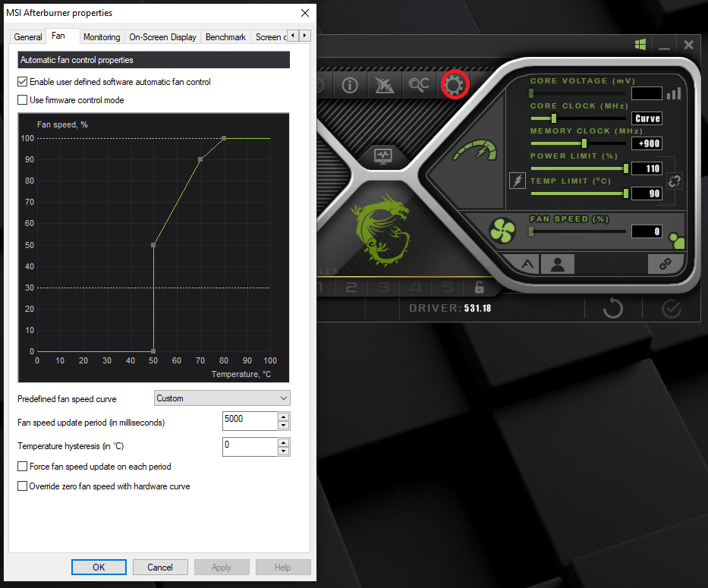Click the Apply button

(x=222, y=568)
